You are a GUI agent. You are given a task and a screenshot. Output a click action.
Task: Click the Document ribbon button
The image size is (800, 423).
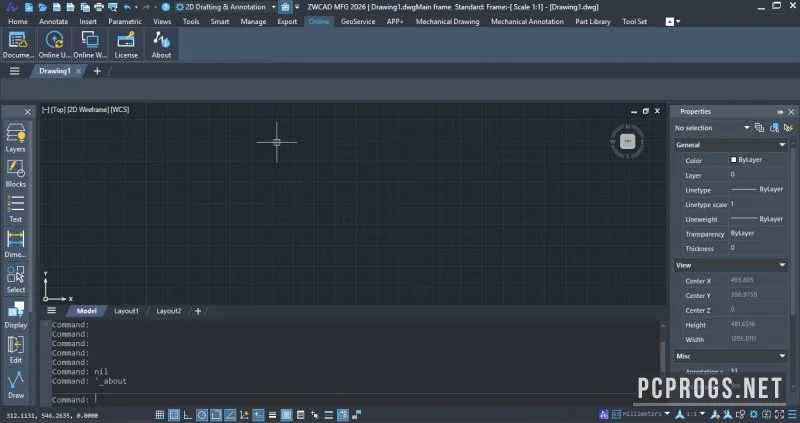(18, 44)
